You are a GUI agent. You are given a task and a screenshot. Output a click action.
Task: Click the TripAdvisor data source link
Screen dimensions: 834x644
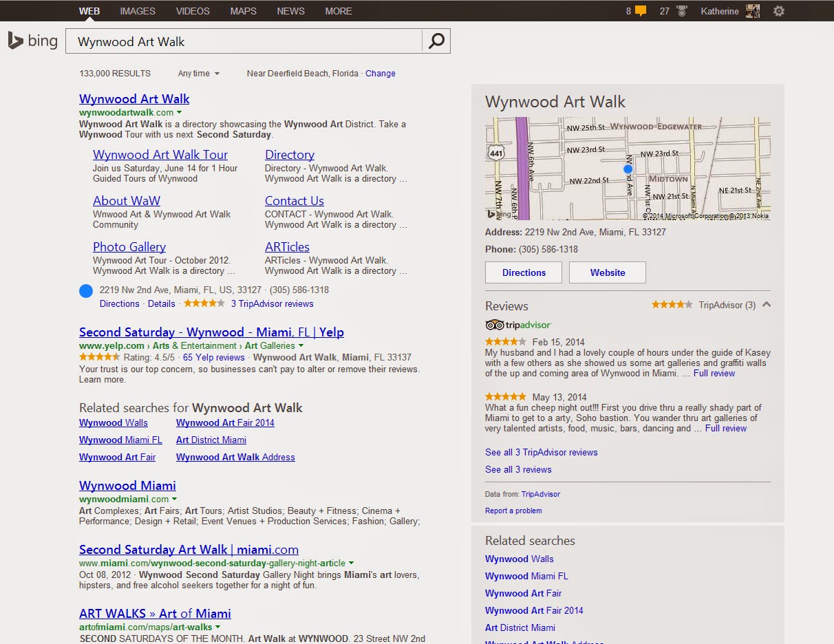click(541, 495)
